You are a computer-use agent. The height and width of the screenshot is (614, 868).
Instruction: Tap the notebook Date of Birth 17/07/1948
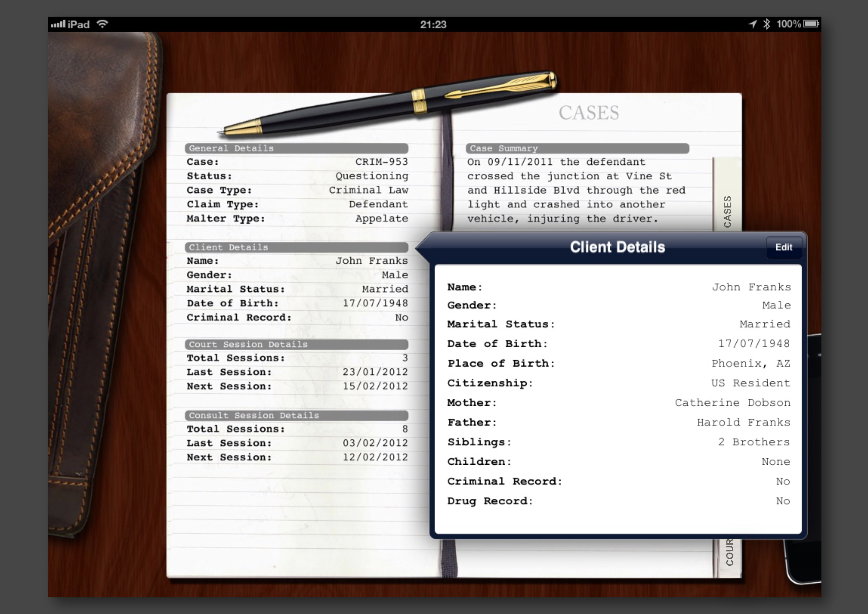tap(375, 303)
